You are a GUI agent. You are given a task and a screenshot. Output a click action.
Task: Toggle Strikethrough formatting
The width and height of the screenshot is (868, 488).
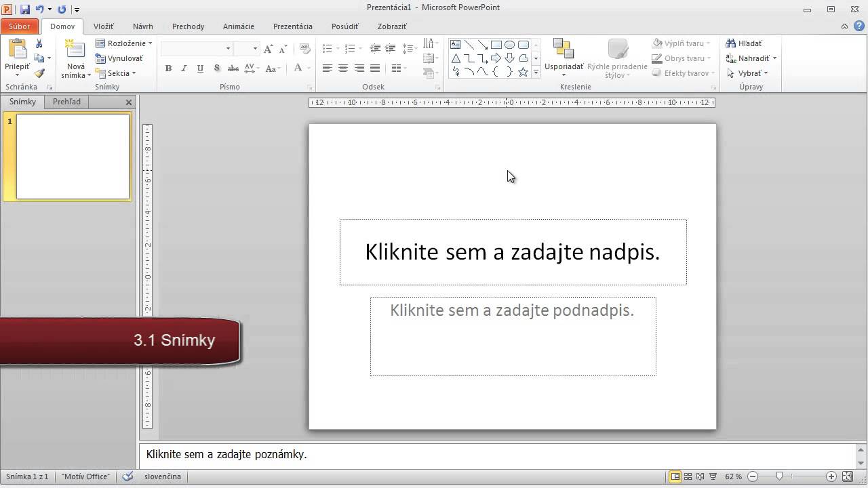pyautogui.click(x=233, y=68)
